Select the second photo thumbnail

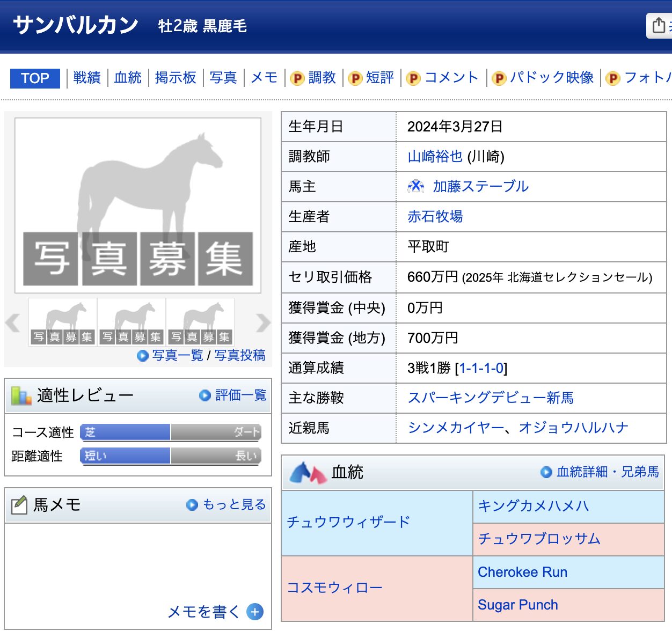132,322
